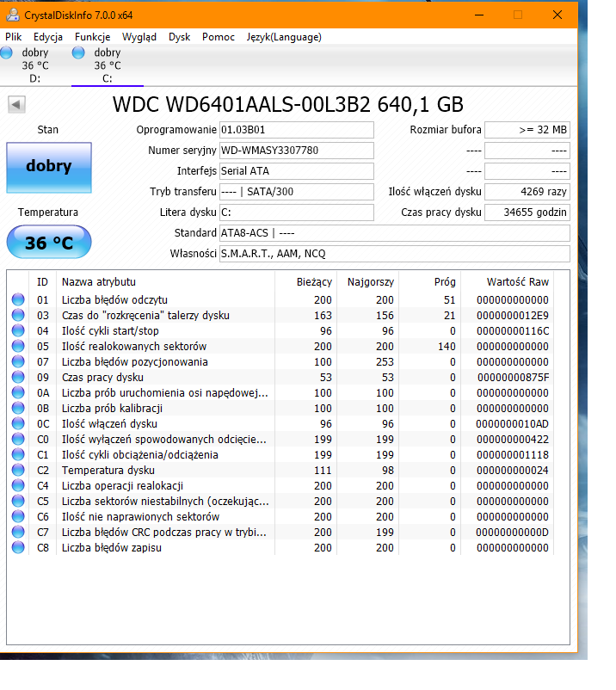616x690 pixels.
Task: Click the buffer size field >= 32 MB
Action: click(527, 130)
